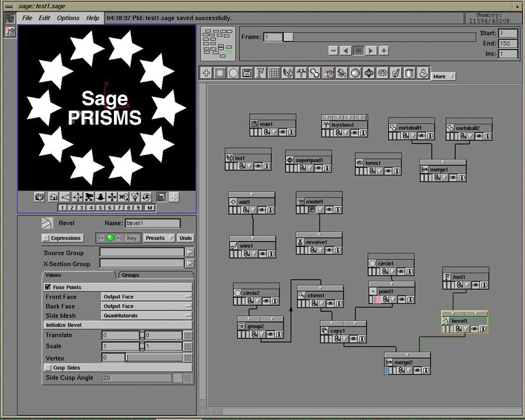Click the Name field containing bevel1
Image resolution: width=525 pixels, height=420 pixels.
coord(153,223)
